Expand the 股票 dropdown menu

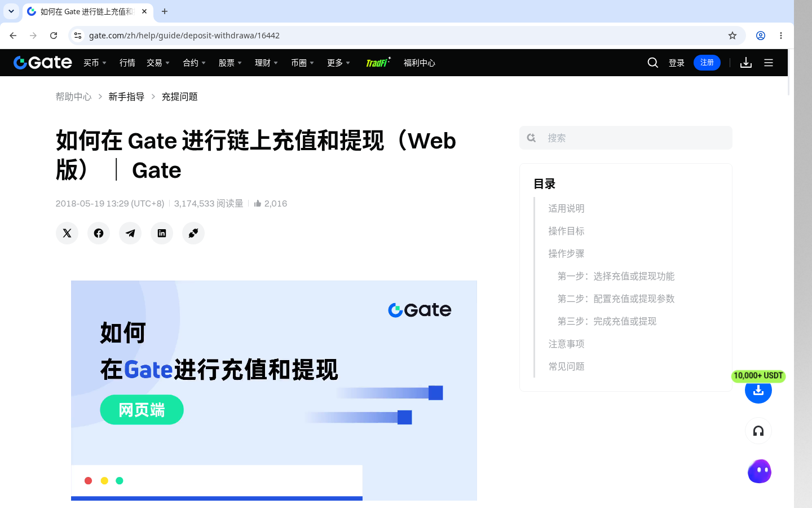click(230, 63)
